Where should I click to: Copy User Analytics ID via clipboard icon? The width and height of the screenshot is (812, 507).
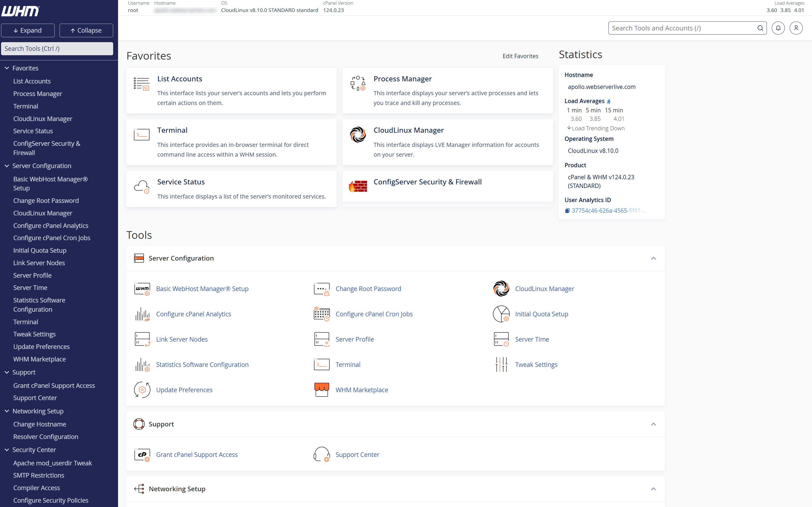(x=567, y=211)
